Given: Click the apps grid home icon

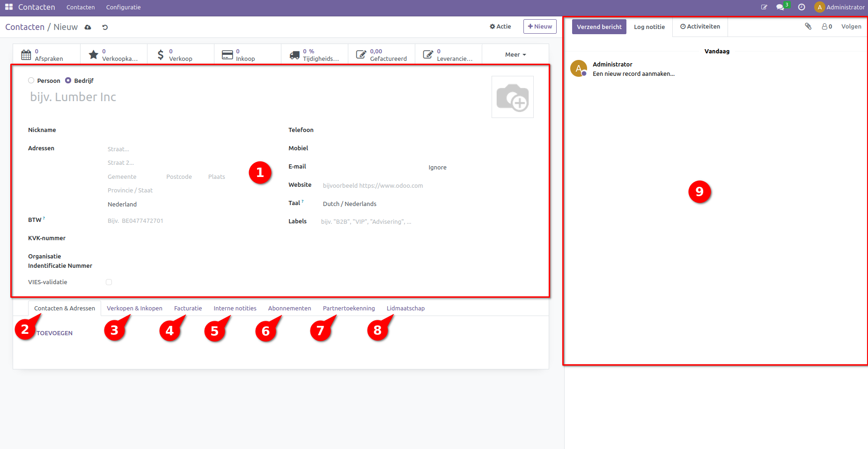Looking at the screenshot, I should pyautogui.click(x=9, y=7).
